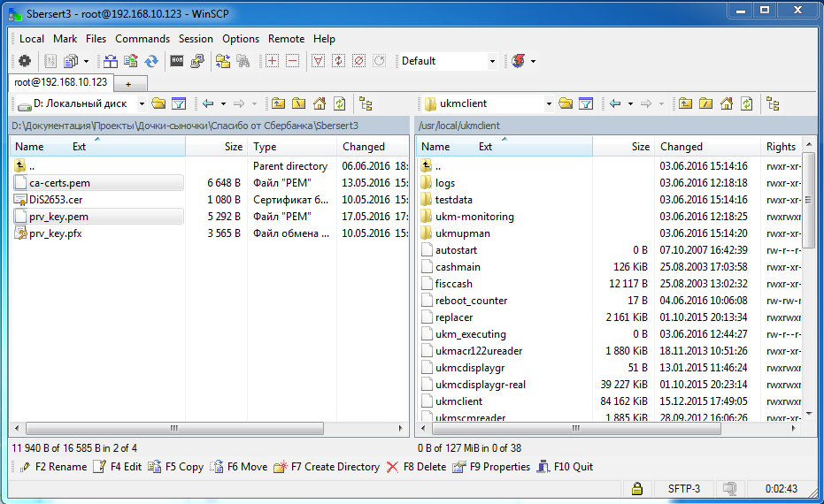
Task: Click the blue Keep Remote Directory Up-to-date arrows icon
Action: (151, 61)
